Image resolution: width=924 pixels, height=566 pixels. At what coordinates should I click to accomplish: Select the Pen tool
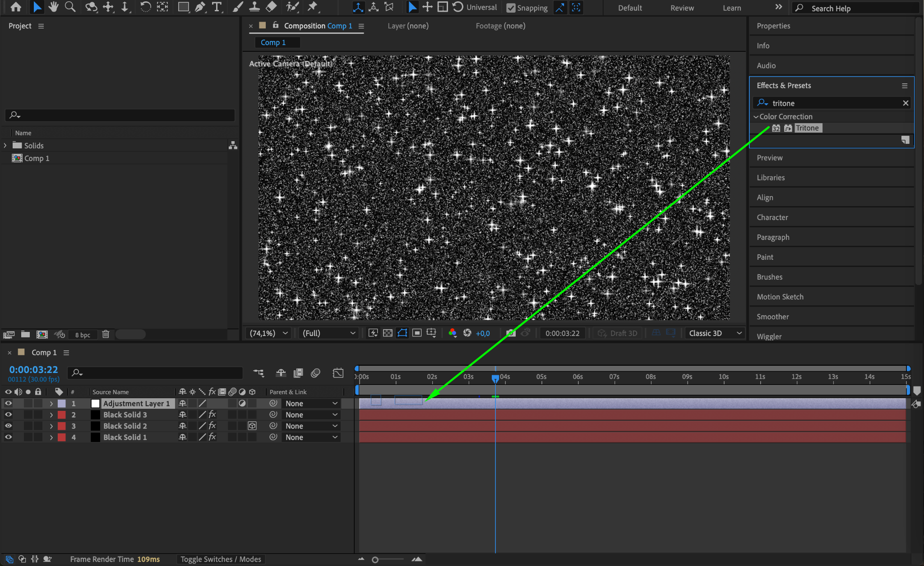pyautogui.click(x=200, y=7)
